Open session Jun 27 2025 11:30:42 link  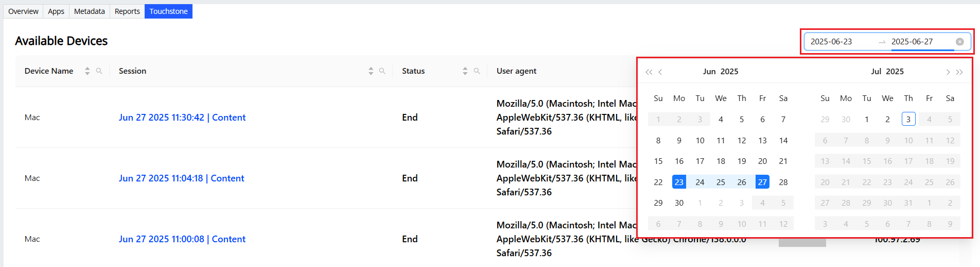point(182,118)
